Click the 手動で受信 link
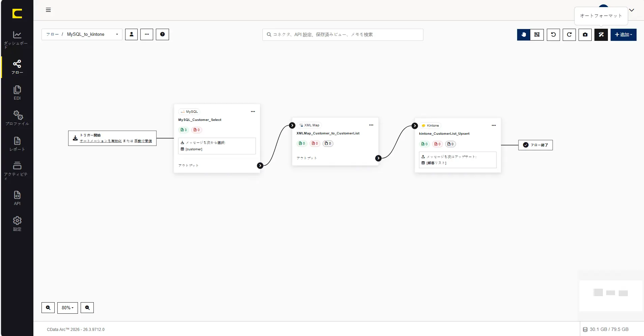This screenshot has width=644, height=336. pyautogui.click(x=143, y=141)
